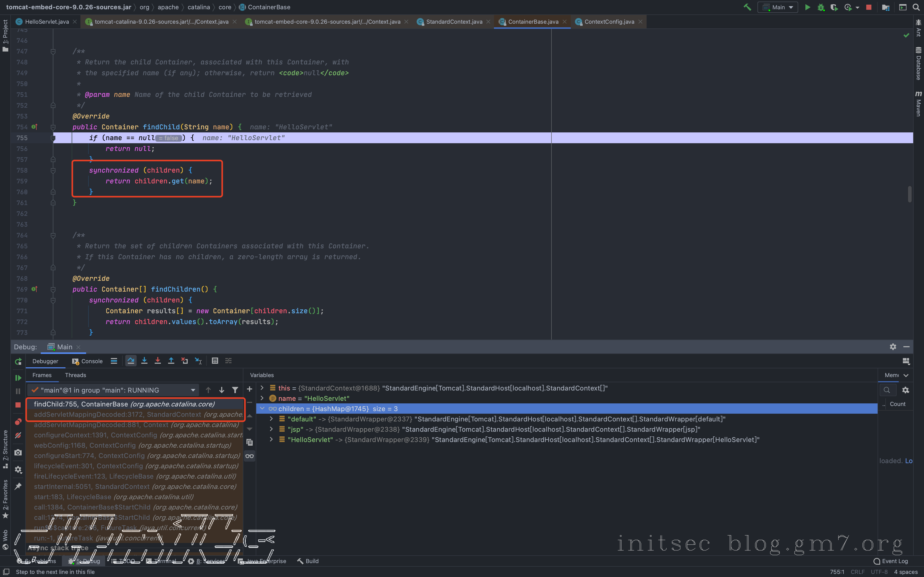Viewport: 924px width, 577px height.
Task: Toggle the glasses show-watches button
Action: pyautogui.click(x=249, y=456)
